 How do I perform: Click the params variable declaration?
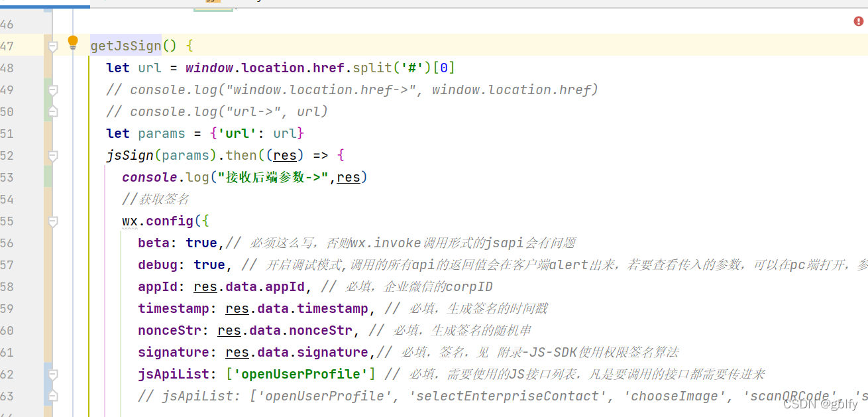click(162, 134)
